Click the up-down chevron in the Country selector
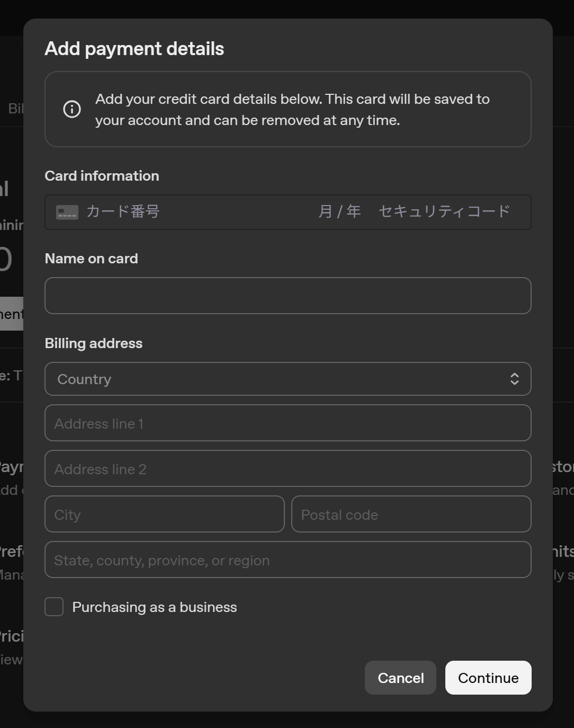Viewport: 574px width, 728px height. coord(514,379)
